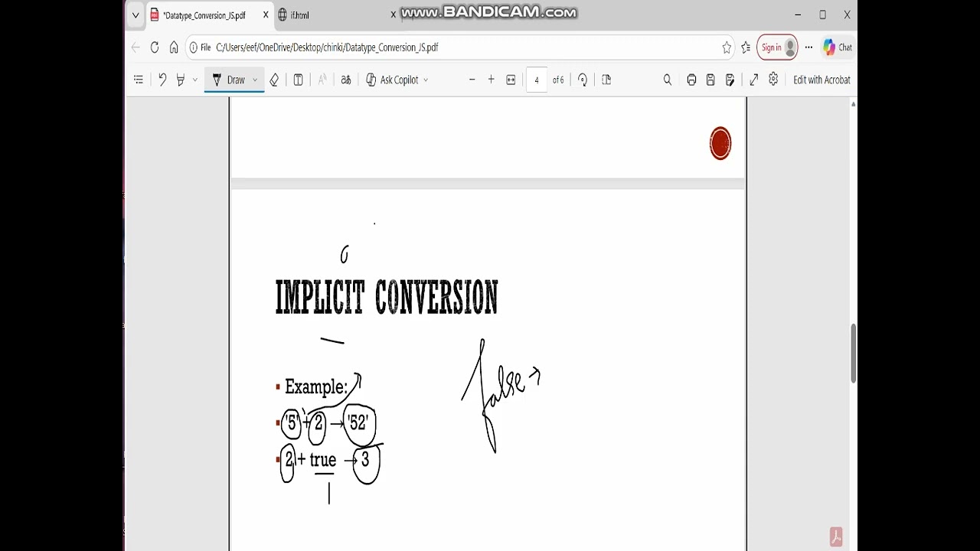The width and height of the screenshot is (980, 551).
Task: Expand the Draw tool options arrow
Action: click(255, 80)
